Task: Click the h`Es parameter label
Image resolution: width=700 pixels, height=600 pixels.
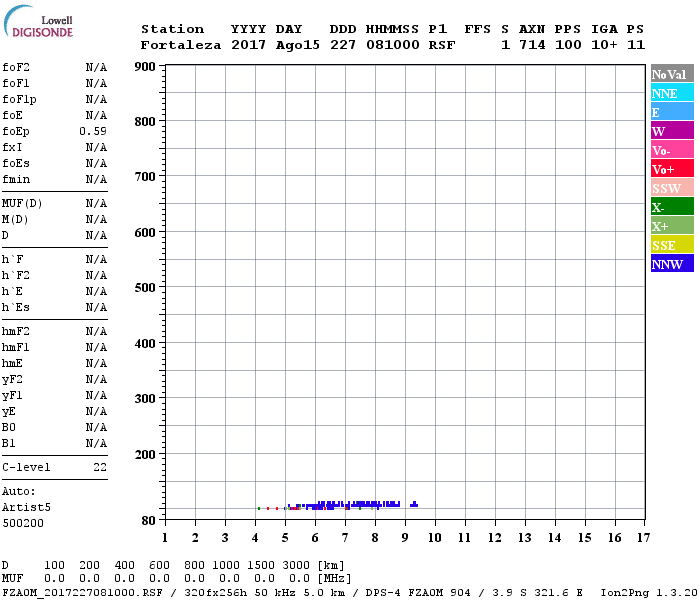Action: pos(16,308)
